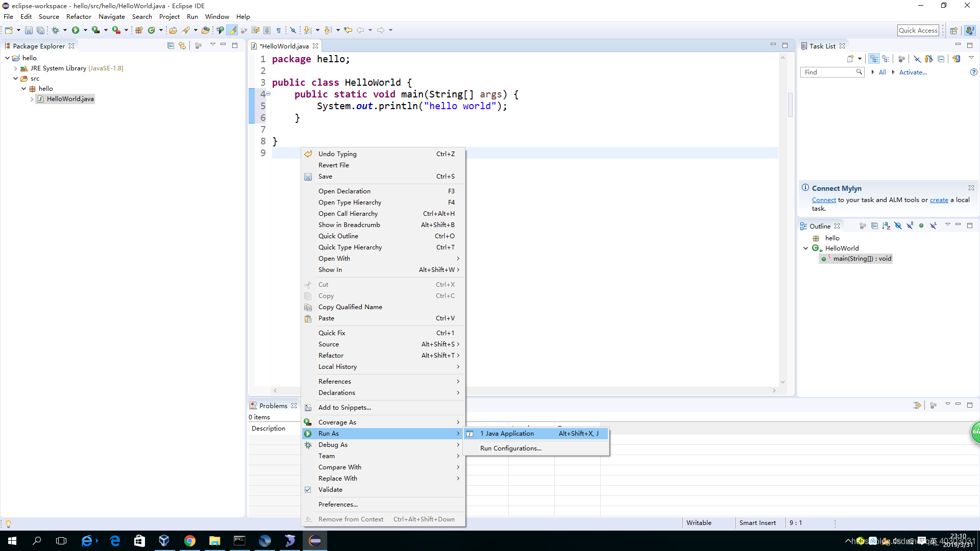Viewport: 980px width, 551px height.
Task: Click the Debug bug toolbar icon
Action: pos(56,30)
